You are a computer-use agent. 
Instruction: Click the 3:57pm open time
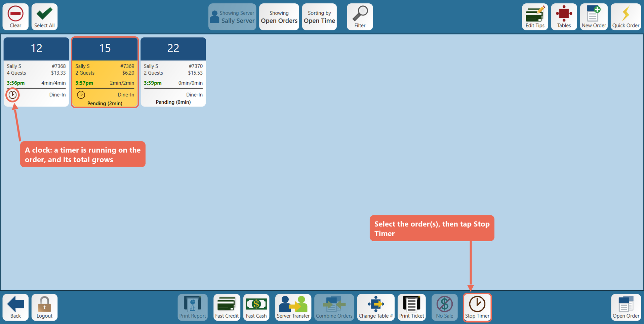84,83
